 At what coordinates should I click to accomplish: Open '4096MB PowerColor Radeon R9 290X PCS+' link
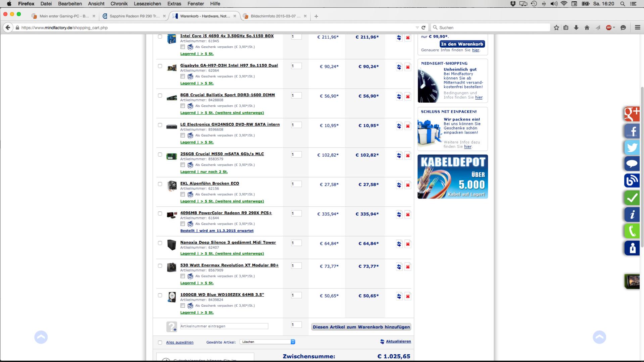pyautogui.click(x=226, y=213)
